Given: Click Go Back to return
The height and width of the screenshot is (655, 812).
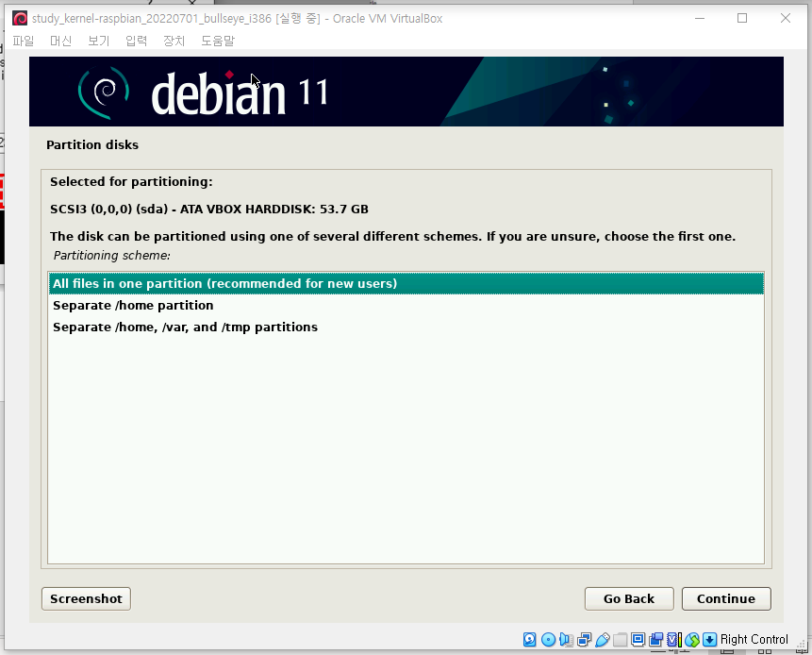Looking at the screenshot, I should pyautogui.click(x=628, y=598).
